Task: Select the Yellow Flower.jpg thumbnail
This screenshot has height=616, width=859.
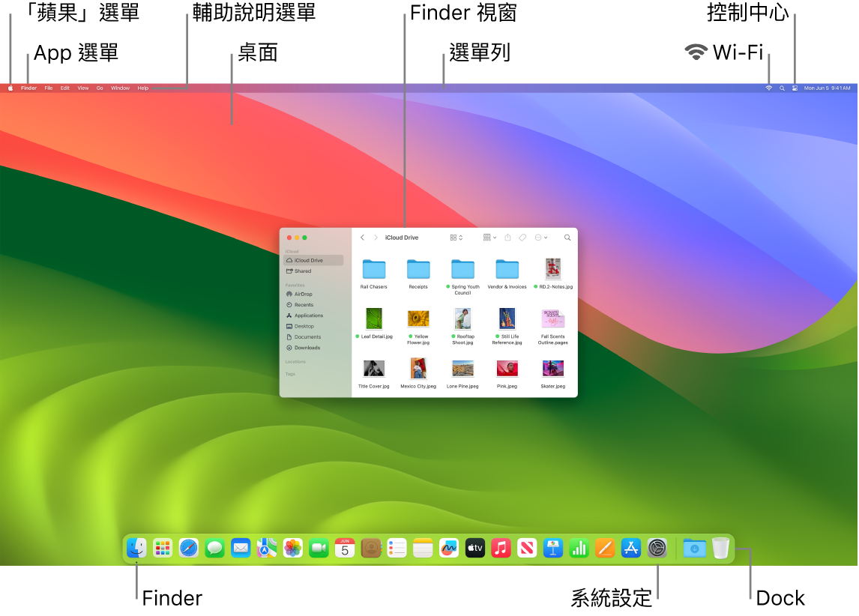Action: pos(418,318)
